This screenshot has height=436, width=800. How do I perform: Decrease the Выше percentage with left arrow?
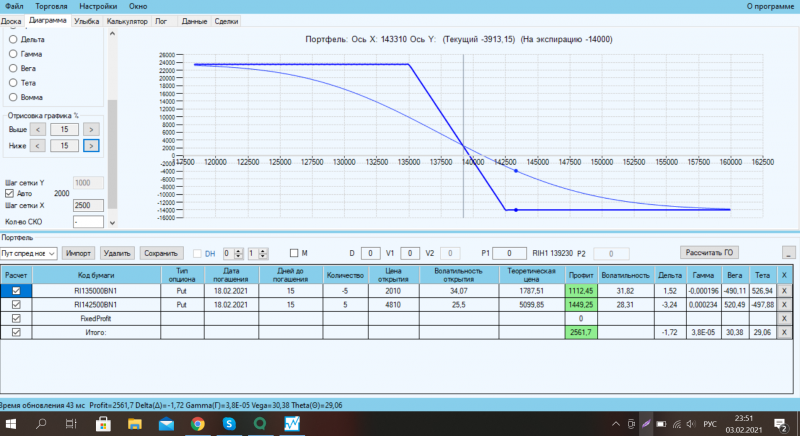click(x=38, y=130)
